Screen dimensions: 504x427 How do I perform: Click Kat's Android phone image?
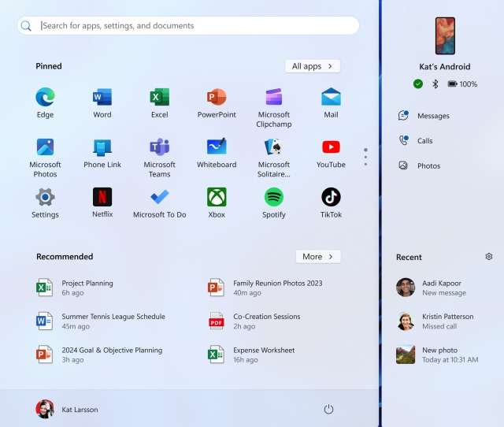[x=445, y=35]
